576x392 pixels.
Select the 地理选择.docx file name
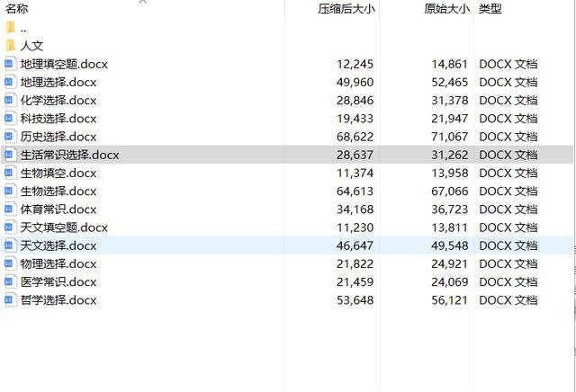(58, 82)
